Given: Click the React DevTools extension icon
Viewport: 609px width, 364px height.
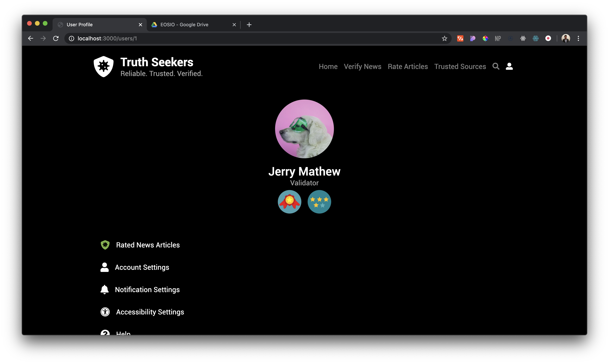Looking at the screenshot, I should point(523,39).
